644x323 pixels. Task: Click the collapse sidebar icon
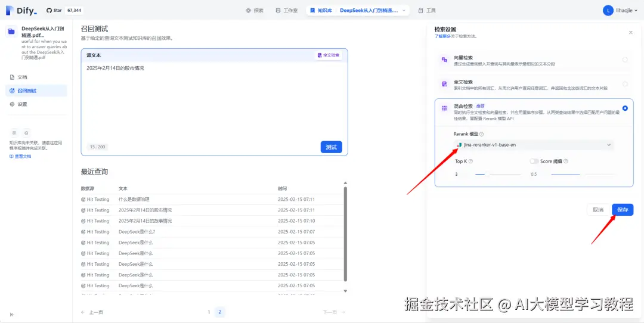tap(12, 315)
